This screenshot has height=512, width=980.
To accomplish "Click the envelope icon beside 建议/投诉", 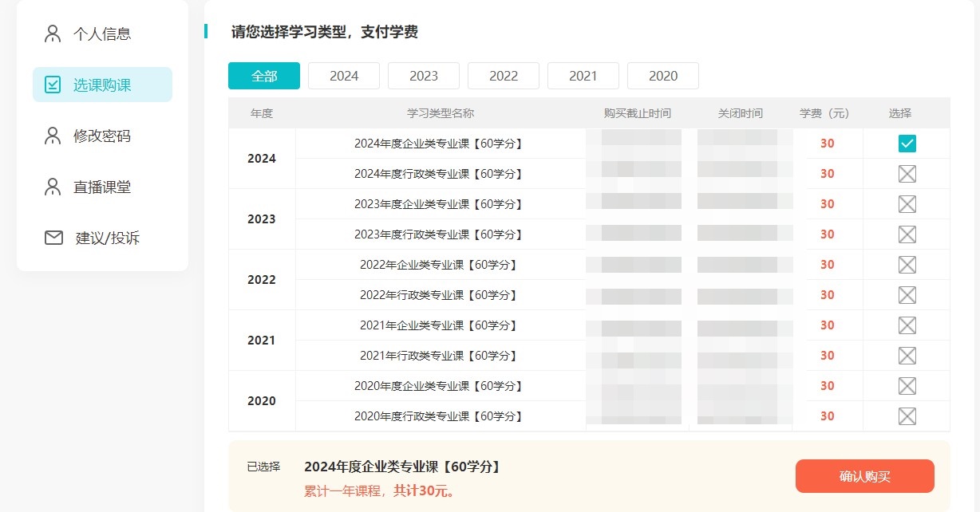I will (x=53, y=238).
